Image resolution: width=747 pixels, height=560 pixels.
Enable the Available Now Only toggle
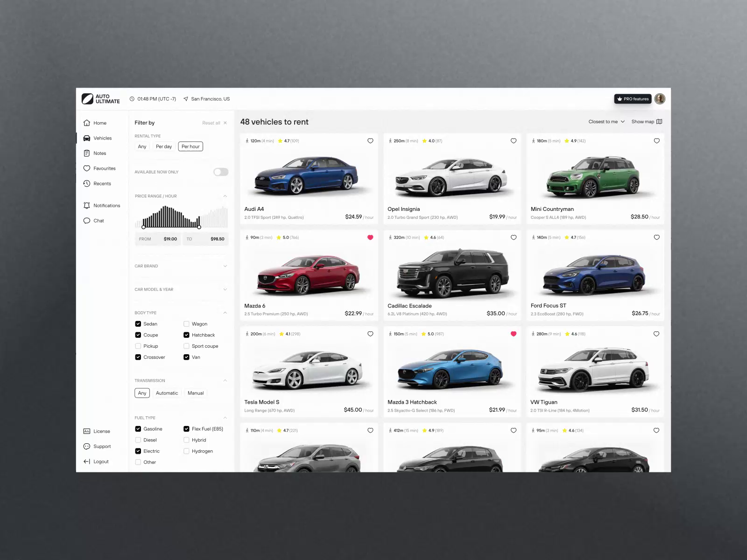point(220,172)
